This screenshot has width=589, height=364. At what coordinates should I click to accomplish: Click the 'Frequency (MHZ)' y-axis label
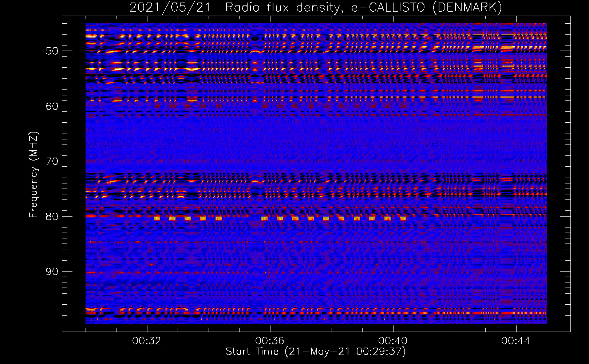(33, 175)
